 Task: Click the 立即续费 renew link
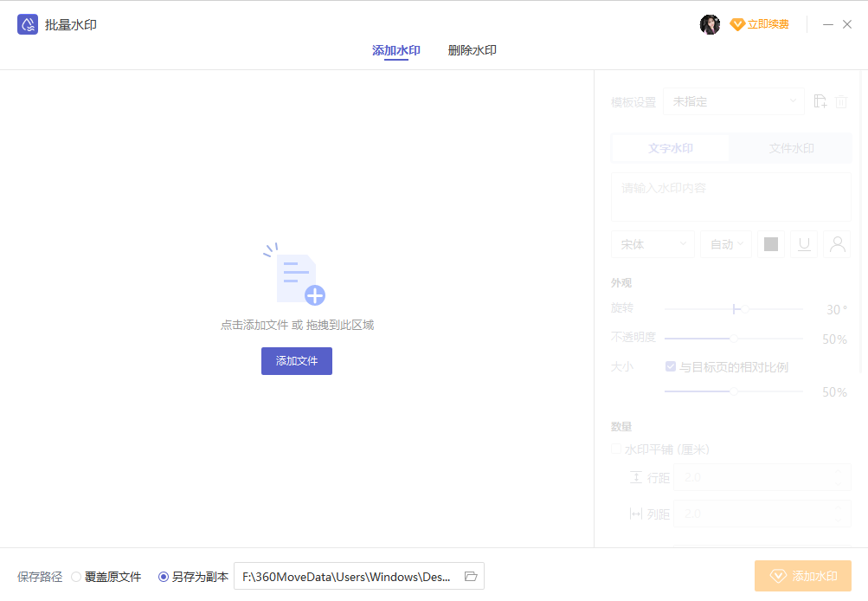pos(760,24)
